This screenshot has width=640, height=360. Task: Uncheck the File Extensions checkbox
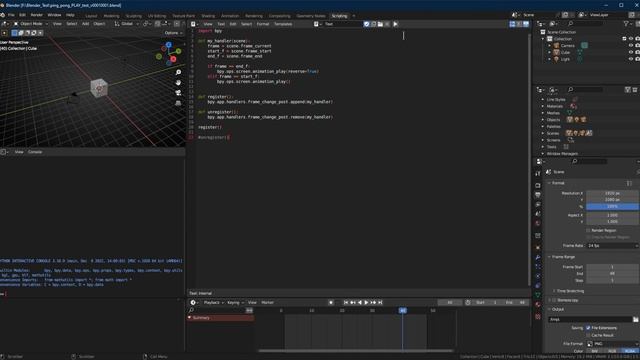click(588, 328)
